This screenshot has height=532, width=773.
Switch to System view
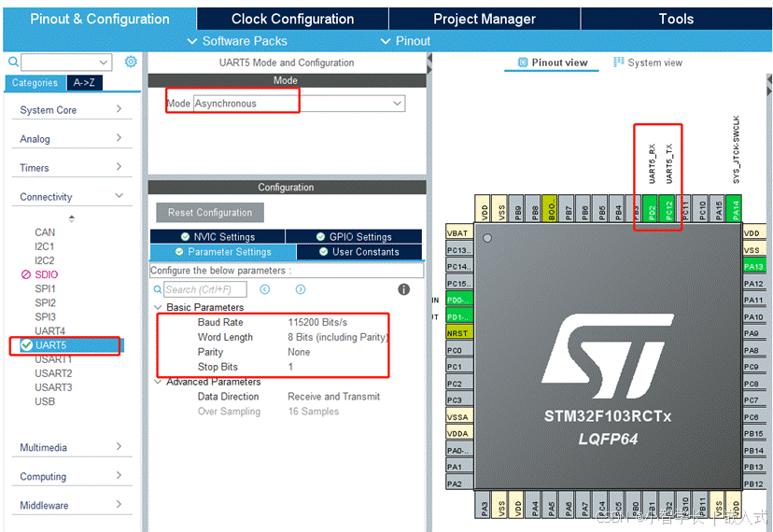pyautogui.click(x=648, y=63)
